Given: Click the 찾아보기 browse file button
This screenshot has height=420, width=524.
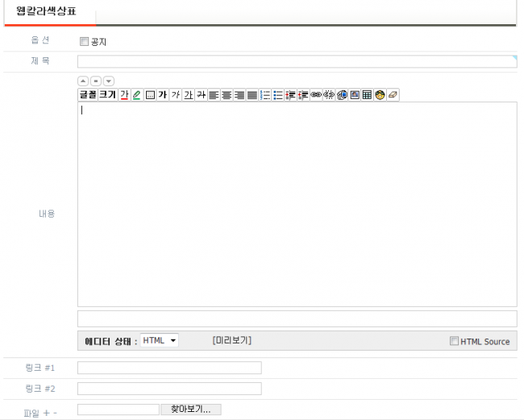Looking at the screenshot, I should (x=190, y=410).
